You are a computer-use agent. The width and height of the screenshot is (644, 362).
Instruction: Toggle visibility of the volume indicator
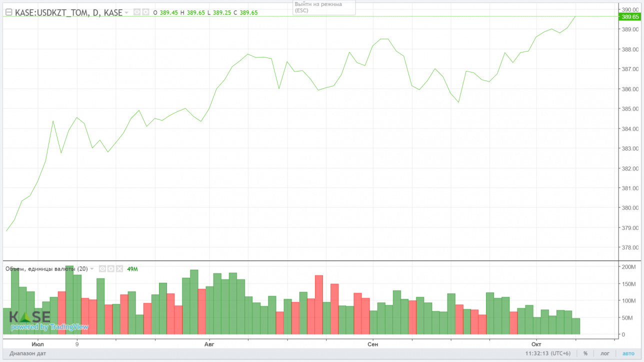pos(102,269)
